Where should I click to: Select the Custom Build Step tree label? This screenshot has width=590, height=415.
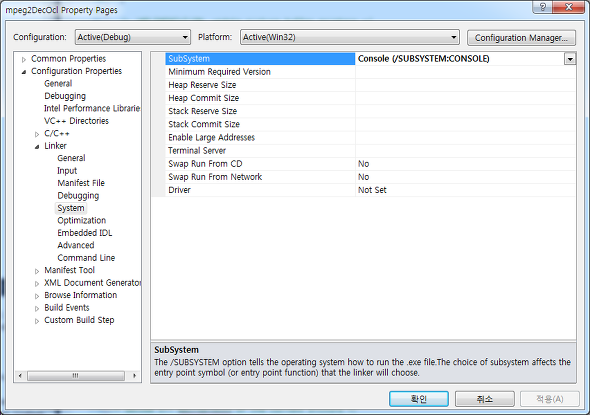[79, 320]
